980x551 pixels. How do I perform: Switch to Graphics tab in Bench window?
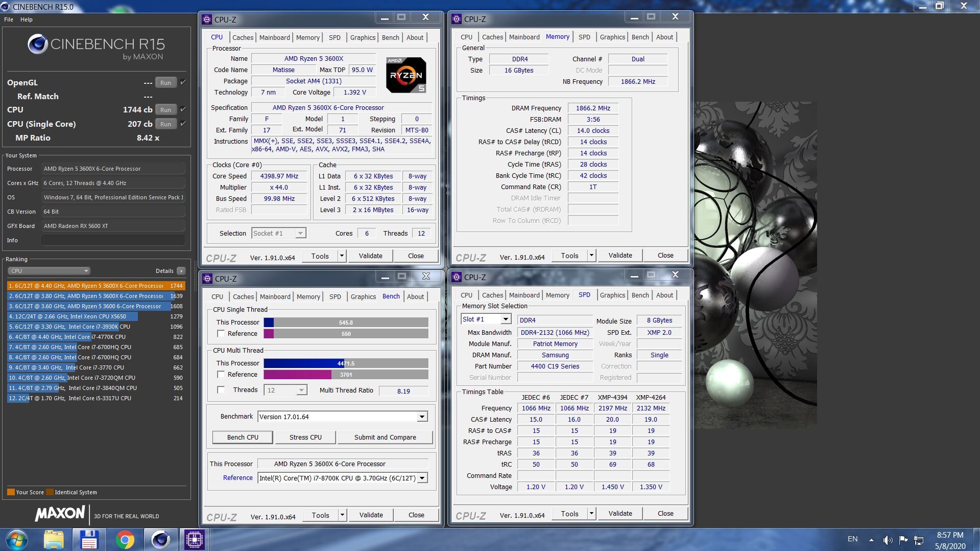(363, 296)
